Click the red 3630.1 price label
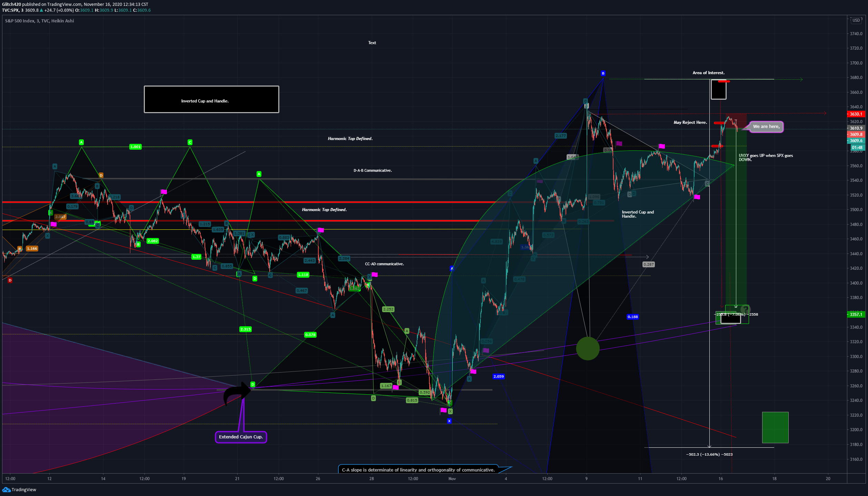The image size is (868, 496). (856, 114)
